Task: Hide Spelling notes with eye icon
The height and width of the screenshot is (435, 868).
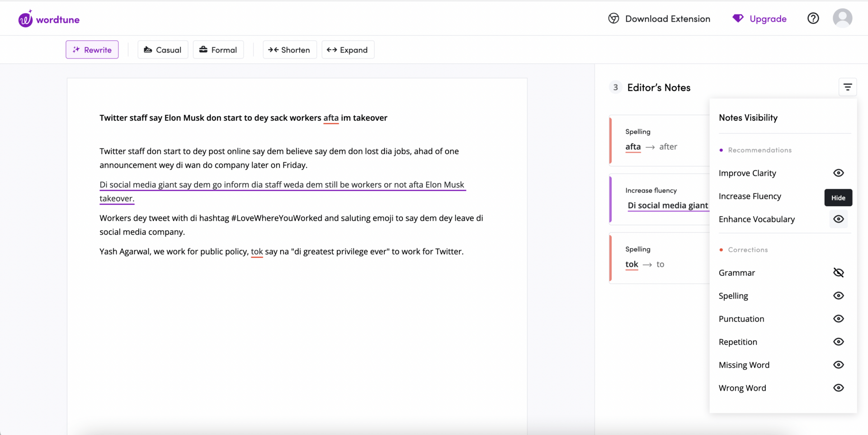Action: click(x=838, y=296)
